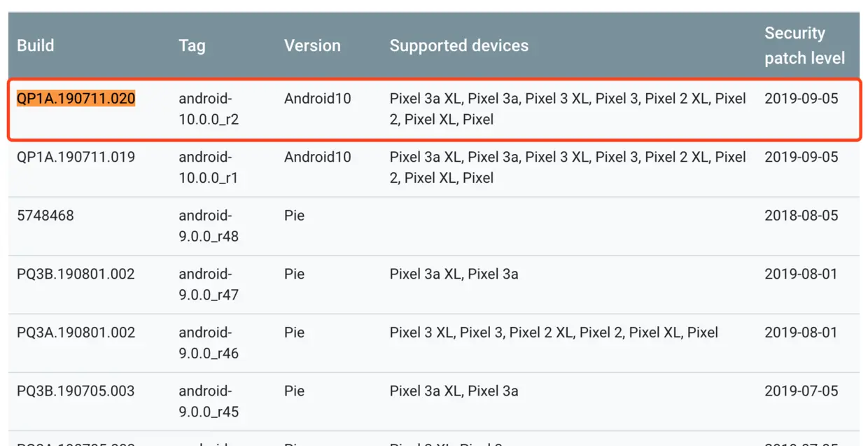Screen dimensions: 868x446
Task: Select build PQ3A.190801.002
Action: point(76,333)
